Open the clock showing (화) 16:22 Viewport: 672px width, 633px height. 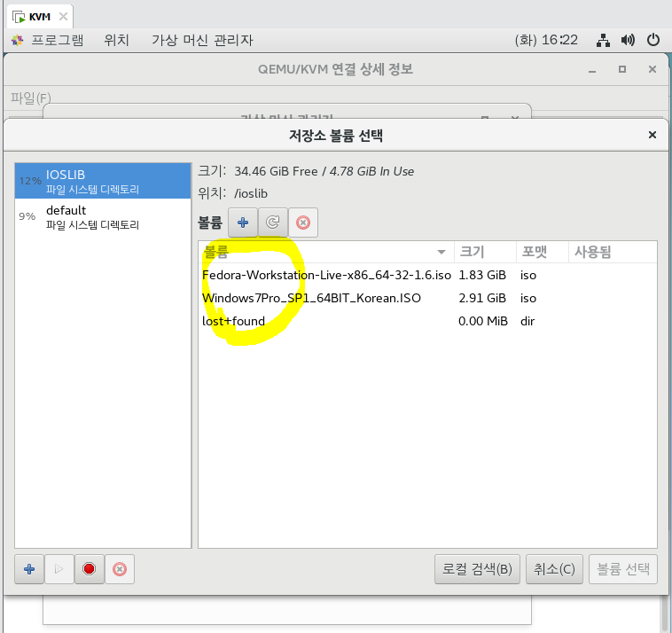[546, 40]
